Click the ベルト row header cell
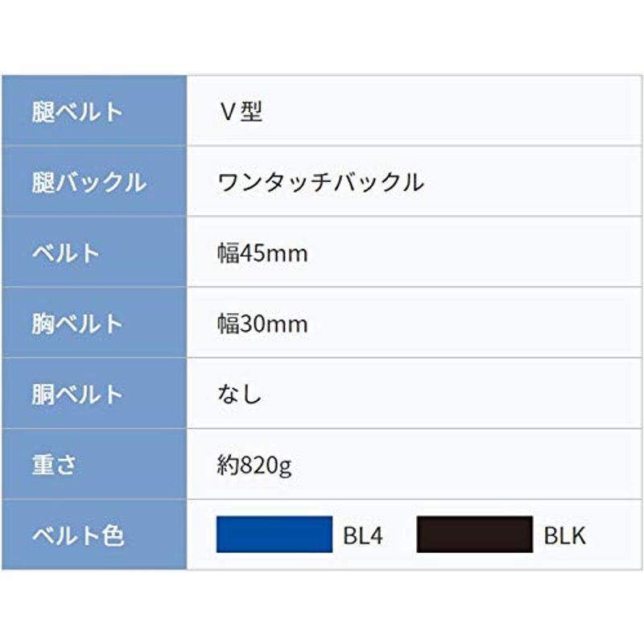 [x=94, y=252]
